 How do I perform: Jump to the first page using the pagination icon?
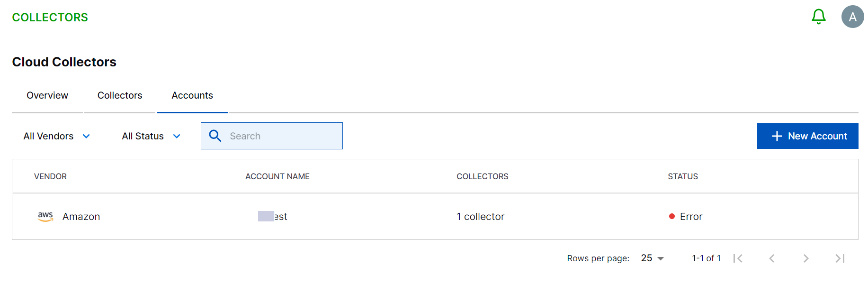point(738,258)
